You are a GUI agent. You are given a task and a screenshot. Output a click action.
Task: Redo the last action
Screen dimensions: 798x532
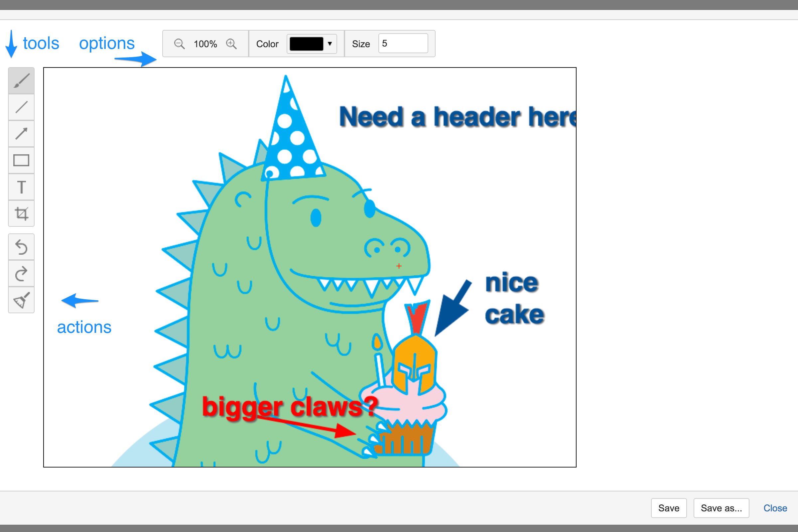[x=21, y=273]
